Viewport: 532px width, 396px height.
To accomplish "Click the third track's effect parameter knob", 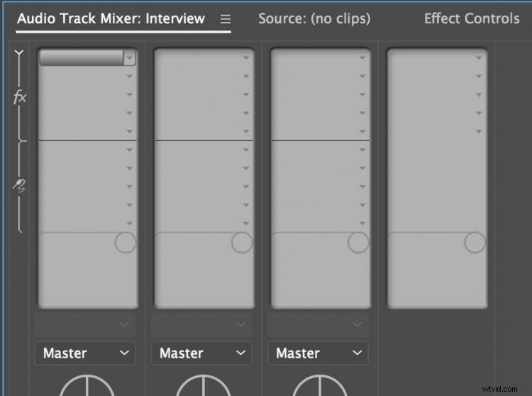I will [358, 242].
